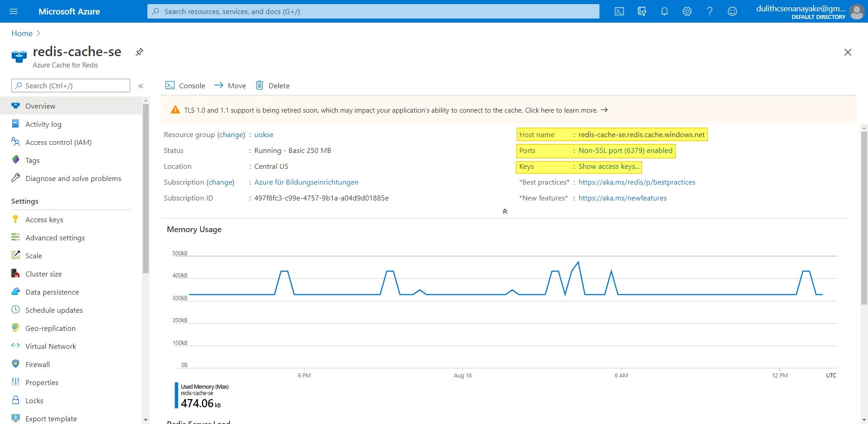Click the TLS retirement warning banner
Screen dimensions: 868x424
[x=509, y=110]
